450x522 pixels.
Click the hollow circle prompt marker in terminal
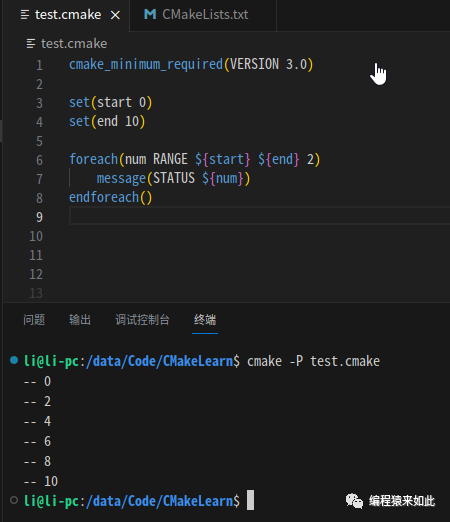[x=14, y=500]
